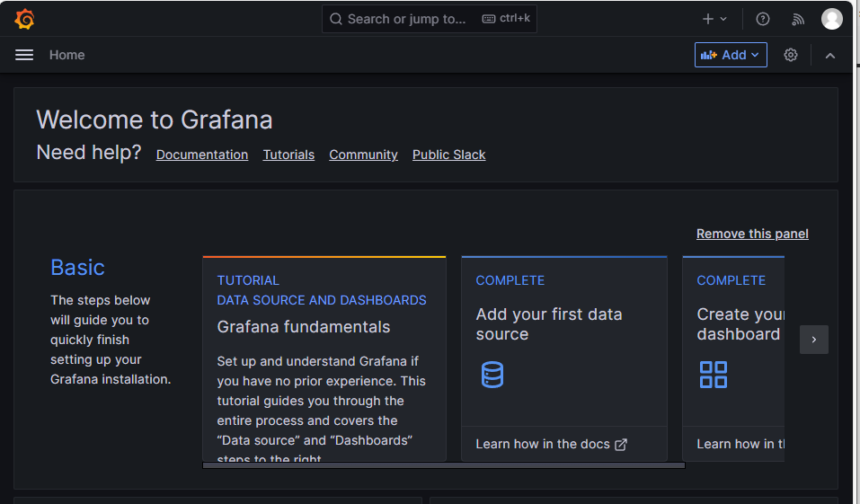The image size is (860, 504).
Task: Click the dashboard grid icon
Action: 713,375
